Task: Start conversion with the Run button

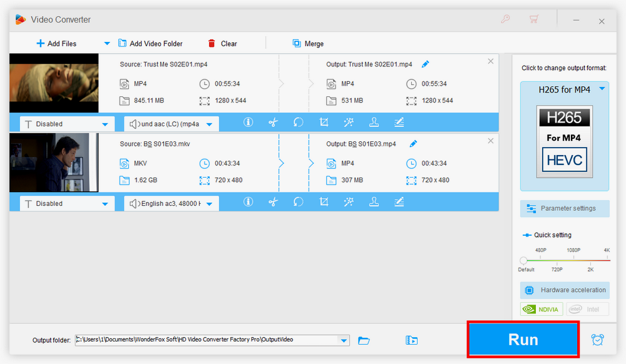Action: click(x=523, y=340)
